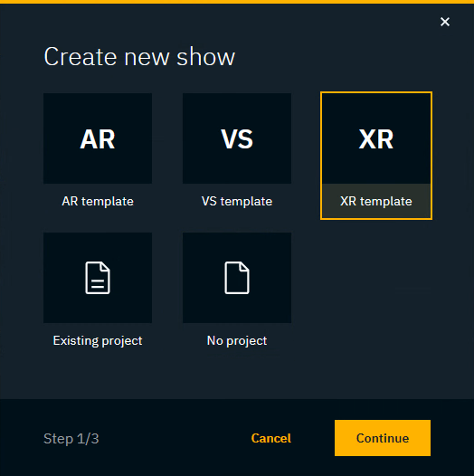Select the AR template tile

click(98, 156)
